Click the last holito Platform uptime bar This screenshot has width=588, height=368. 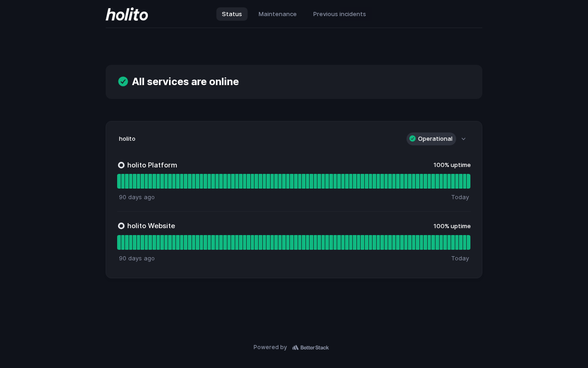[x=468, y=181]
